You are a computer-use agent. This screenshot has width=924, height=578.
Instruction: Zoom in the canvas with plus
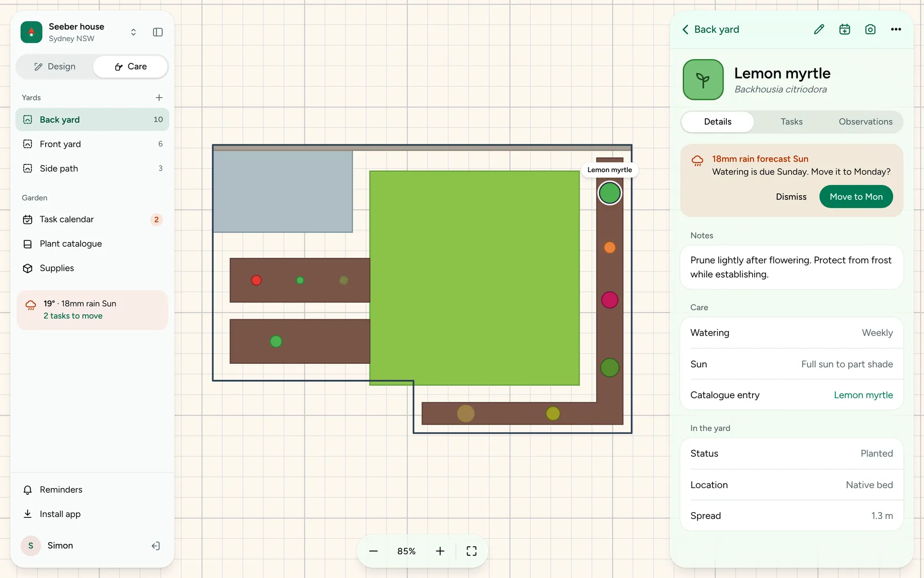(440, 551)
